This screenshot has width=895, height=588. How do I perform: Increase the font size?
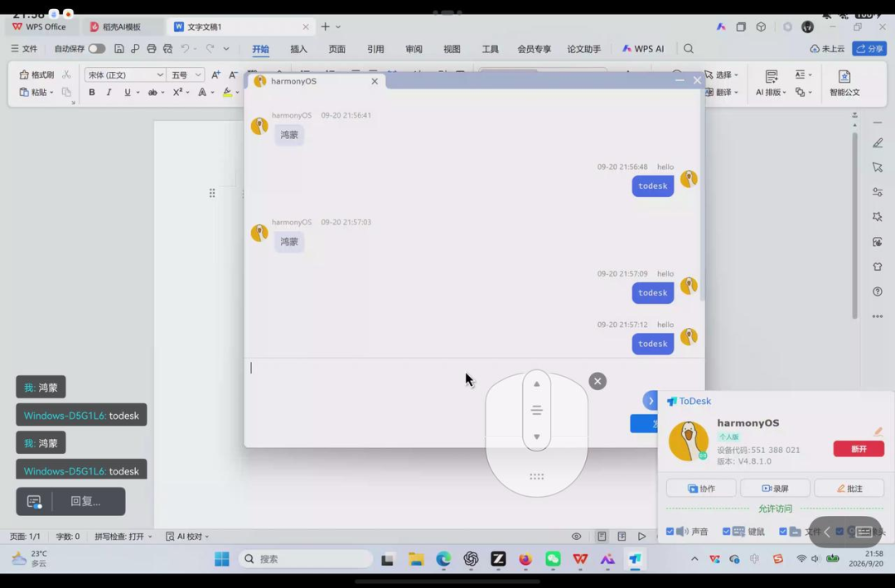(x=215, y=75)
